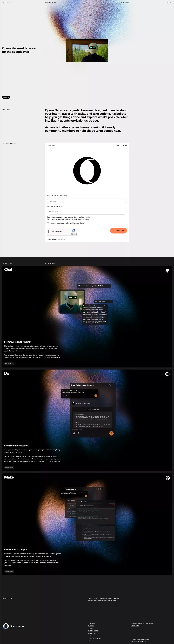Click chat icon in Retro snake game header
Image resolution: width=174 pixels, height=644 pixels.
[x=96, y=489]
